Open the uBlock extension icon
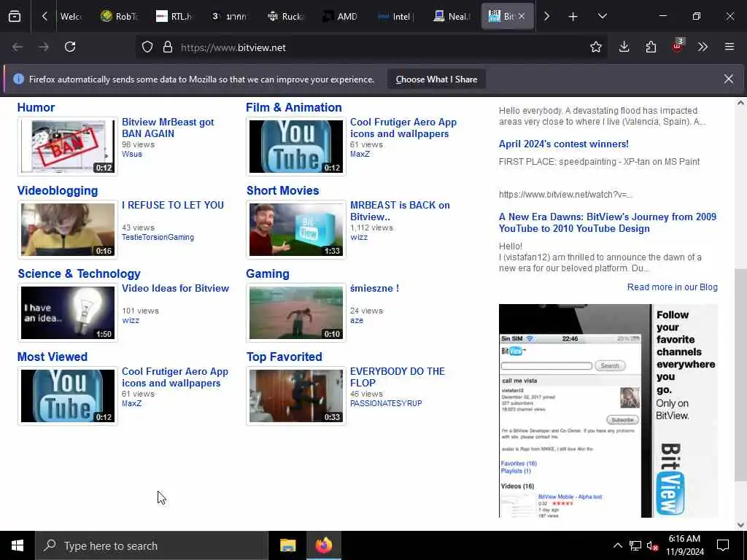Screen dimensions: 747x560 677,46
